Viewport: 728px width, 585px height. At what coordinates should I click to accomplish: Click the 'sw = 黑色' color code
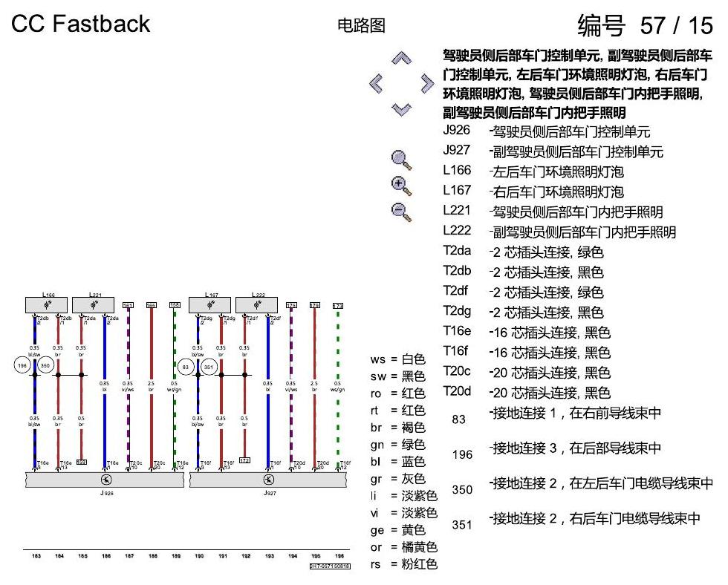(398, 376)
